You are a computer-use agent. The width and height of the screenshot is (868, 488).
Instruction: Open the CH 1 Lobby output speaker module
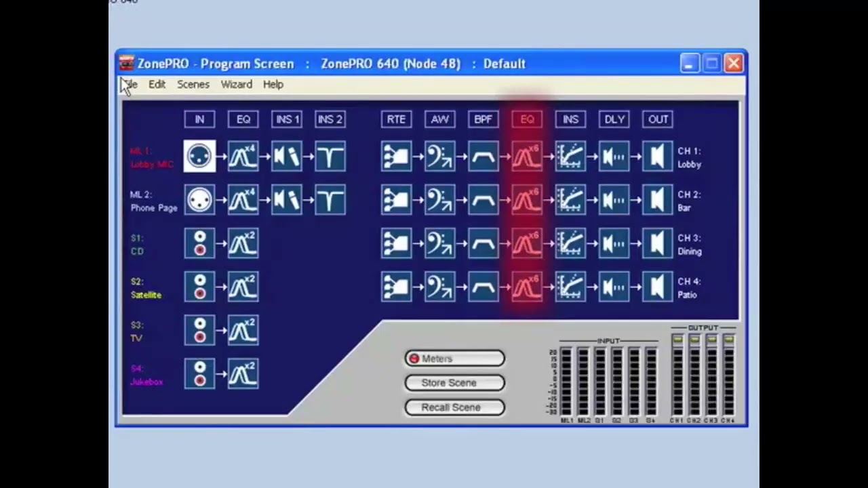(657, 157)
